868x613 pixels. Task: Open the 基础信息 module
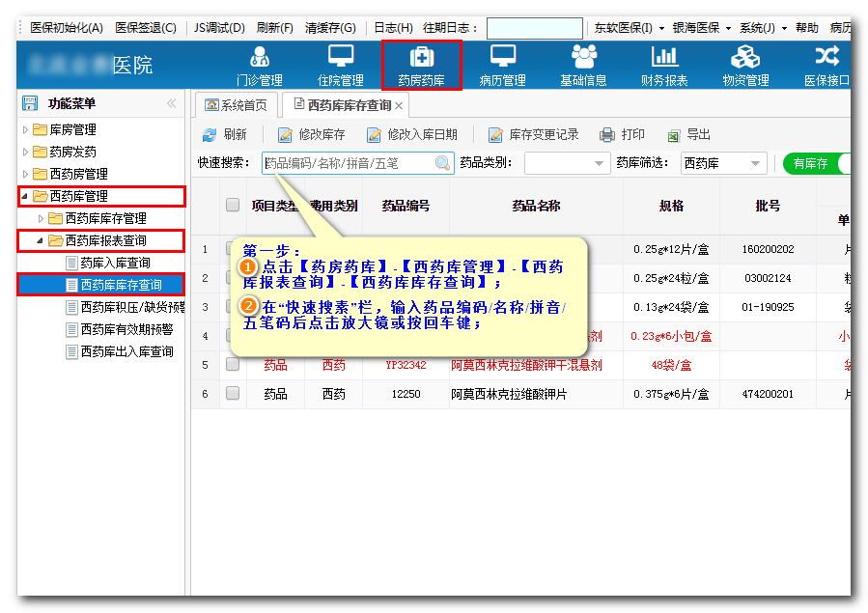(x=583, y=66)
